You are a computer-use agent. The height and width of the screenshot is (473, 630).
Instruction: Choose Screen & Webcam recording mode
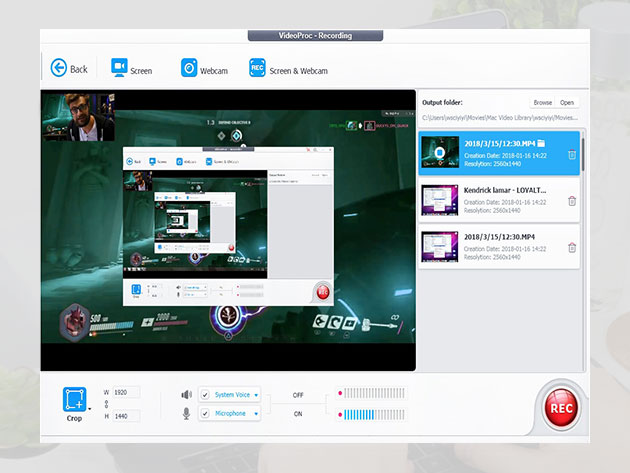(x=288, y=68)
